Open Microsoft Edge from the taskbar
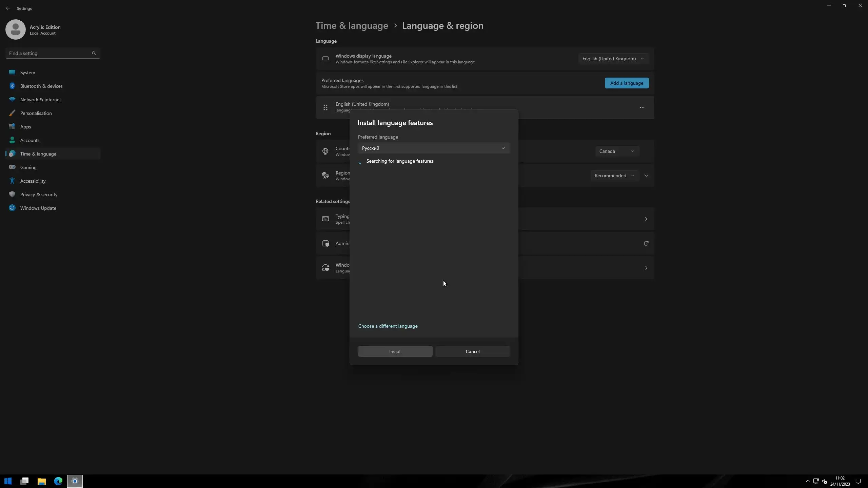 58,481
